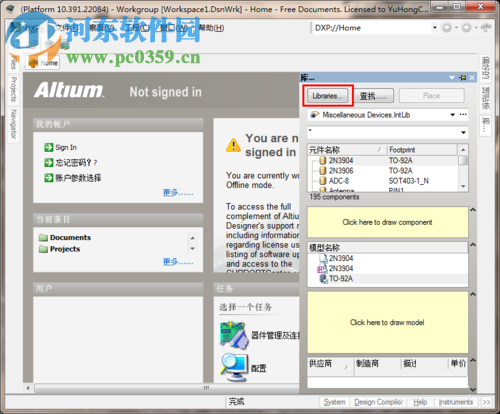The image size is (500, 414).
Task: Click the 供应商 column header
Action: (x=330, y=364)
